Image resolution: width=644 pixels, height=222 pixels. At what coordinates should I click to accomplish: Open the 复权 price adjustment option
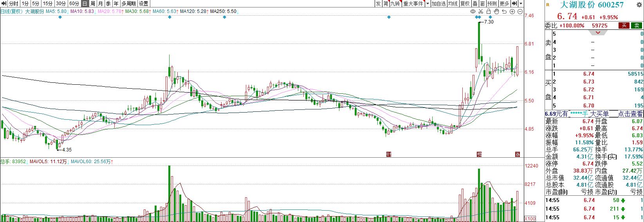pos(465,4)
